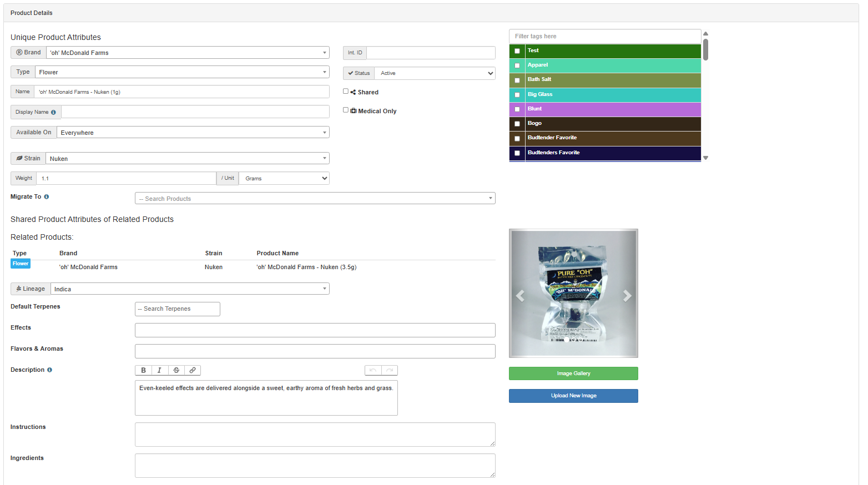Open the Brand dropdown
This screenshot has height=485, width=868.
tap(188, 52)
